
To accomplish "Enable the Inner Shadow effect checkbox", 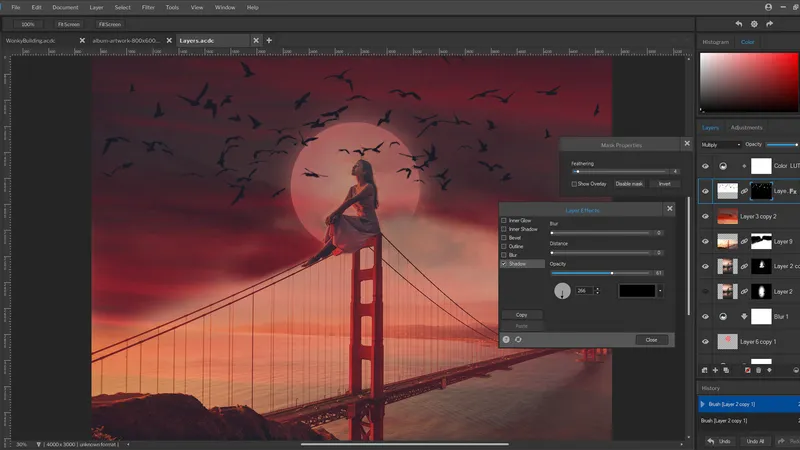I will [x=504, y=229].
